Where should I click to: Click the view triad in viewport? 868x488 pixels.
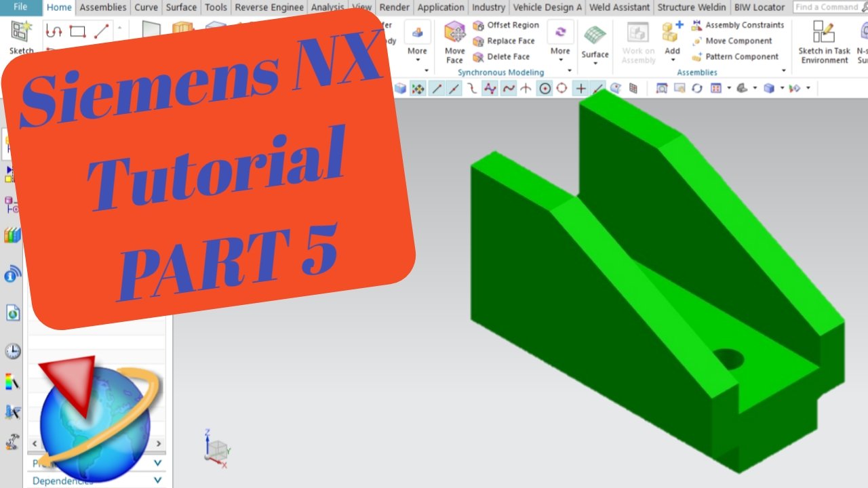tap(217, 449)
